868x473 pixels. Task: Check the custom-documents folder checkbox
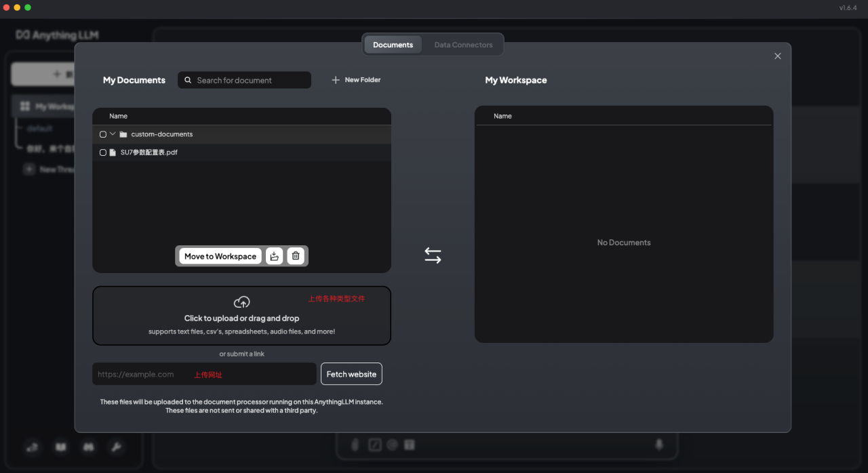pos(103,134)
